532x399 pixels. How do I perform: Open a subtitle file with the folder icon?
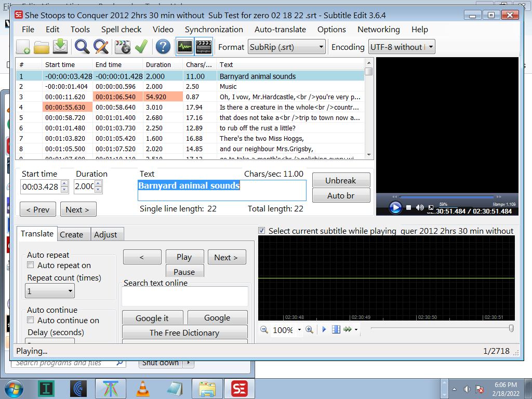(x=42, y=47)
